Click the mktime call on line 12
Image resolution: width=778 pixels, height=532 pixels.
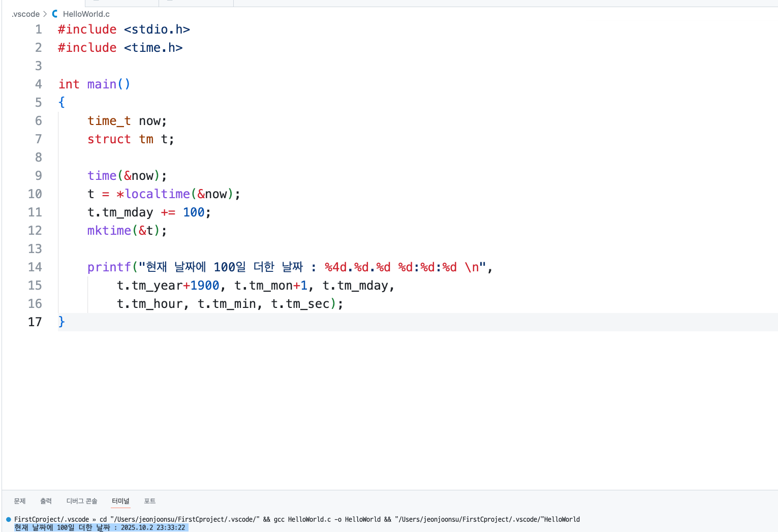tap(109, 231)
